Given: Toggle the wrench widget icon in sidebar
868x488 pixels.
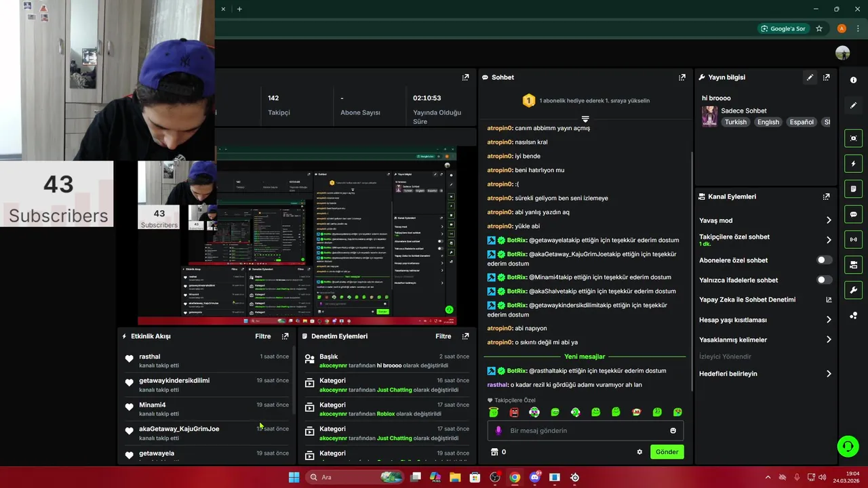Looking at the screenshot, I should point(853,290).
